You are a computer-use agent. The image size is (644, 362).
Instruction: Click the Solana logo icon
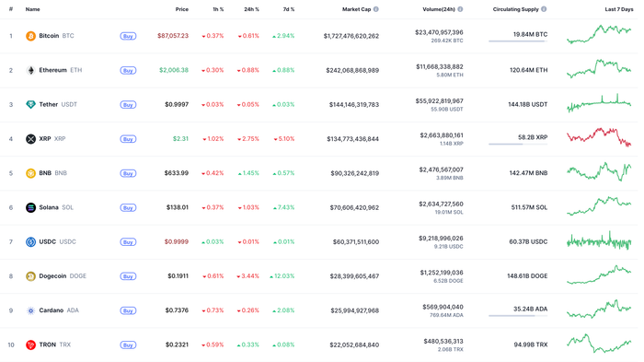pos(30,208)
